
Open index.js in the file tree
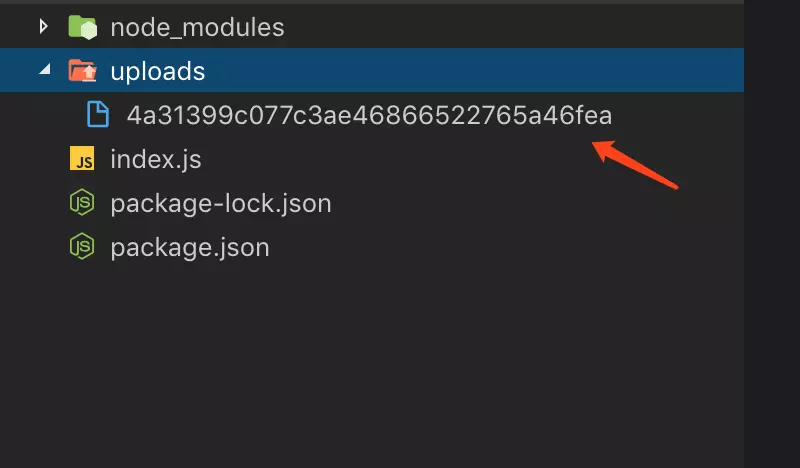pyautogui.click(x=156, y=159)
